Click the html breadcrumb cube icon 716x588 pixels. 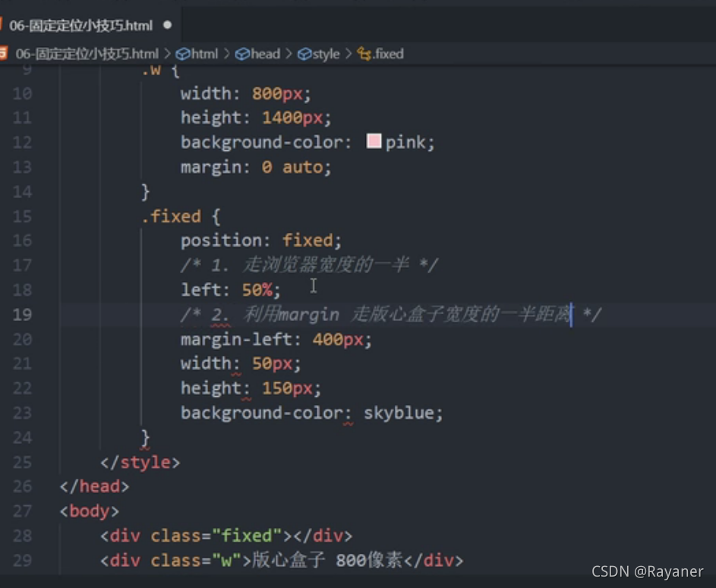[183, 55]
